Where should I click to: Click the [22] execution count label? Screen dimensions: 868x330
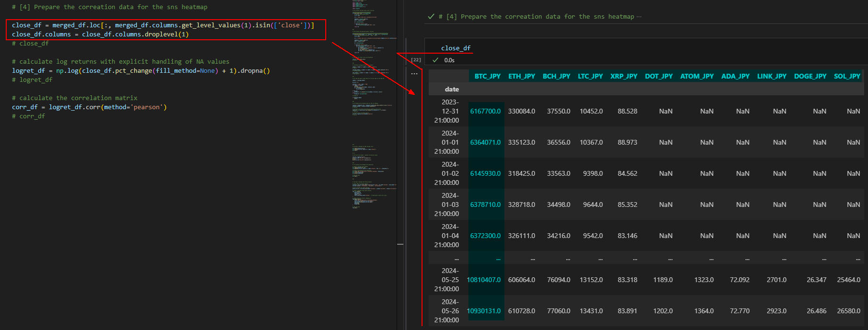[416, 60]
